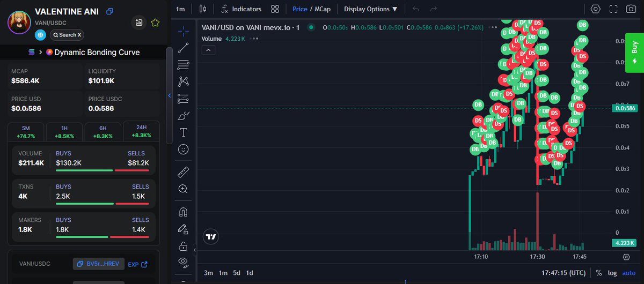Select the pattern drawing tool

(x=184, y=81)
